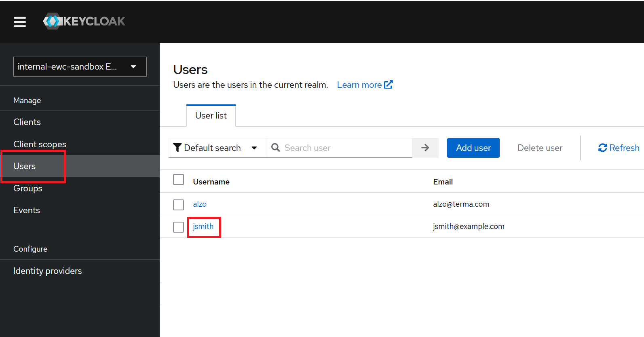The width and height of the screenshot is (644, 337).
Task: Click the magnifier icon in search box
Action: pyautogui.click(x=276, y=148)
